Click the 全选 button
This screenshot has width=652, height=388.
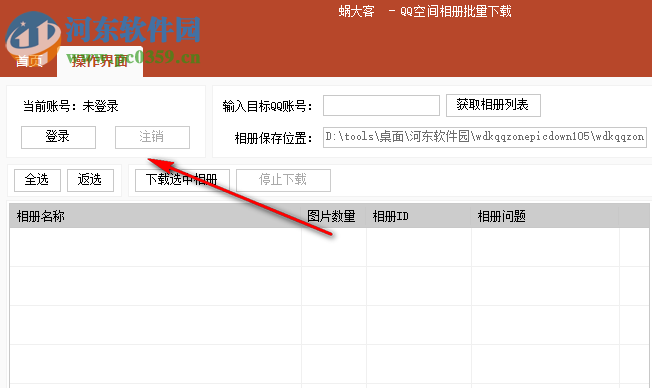click(x=37, y=180)
